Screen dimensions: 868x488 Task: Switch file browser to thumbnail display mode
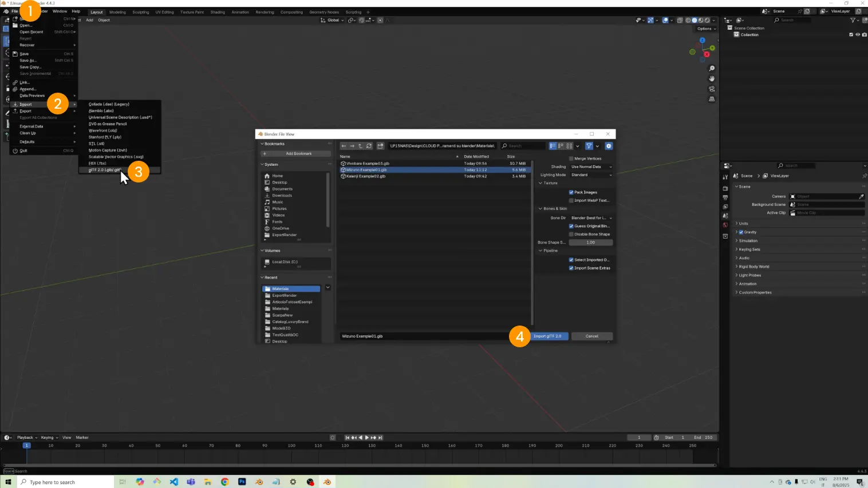569,146
